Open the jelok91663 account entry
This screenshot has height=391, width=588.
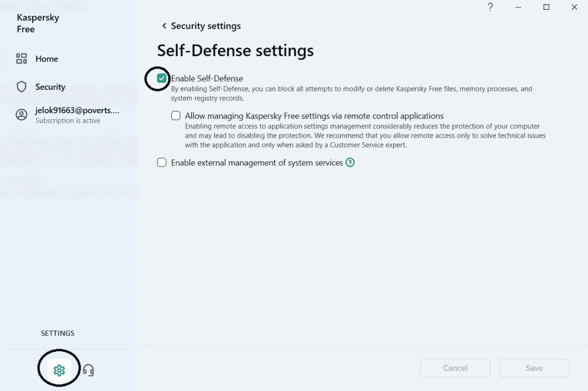point(68,115)
